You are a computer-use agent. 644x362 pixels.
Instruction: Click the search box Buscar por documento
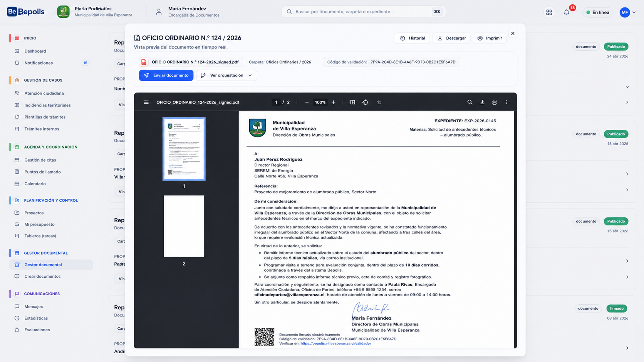click(x=364, y=12)
